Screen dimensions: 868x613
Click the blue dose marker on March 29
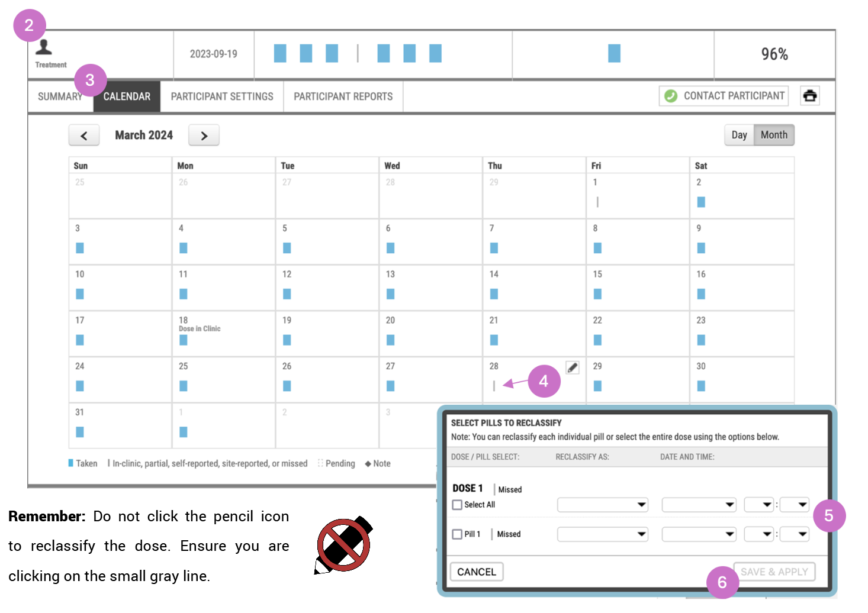597,386
